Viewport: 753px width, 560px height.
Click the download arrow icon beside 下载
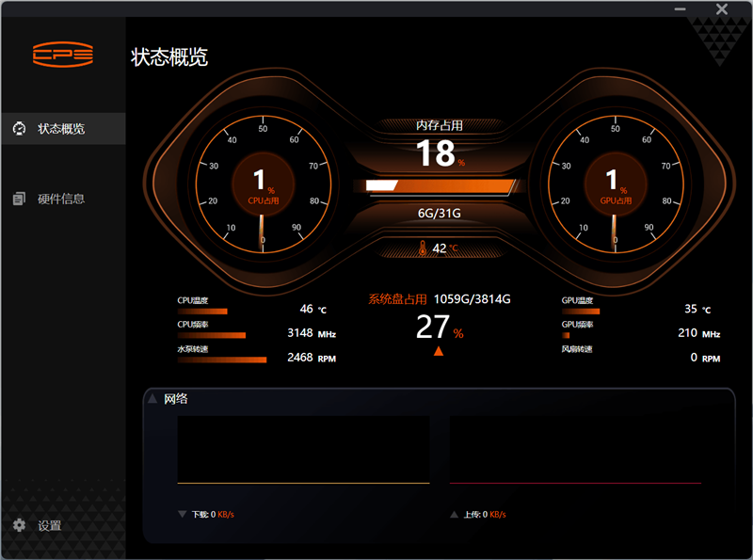pos(182,515)
